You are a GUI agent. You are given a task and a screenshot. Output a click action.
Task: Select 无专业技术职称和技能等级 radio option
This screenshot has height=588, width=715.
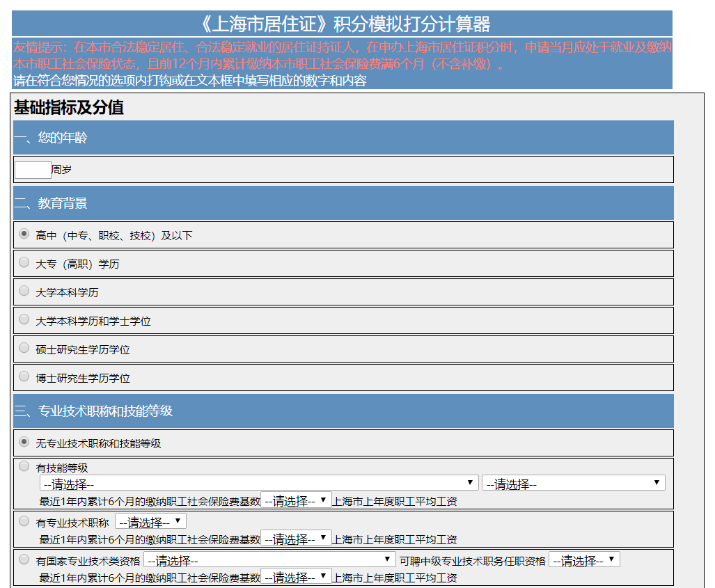(24, 442)
